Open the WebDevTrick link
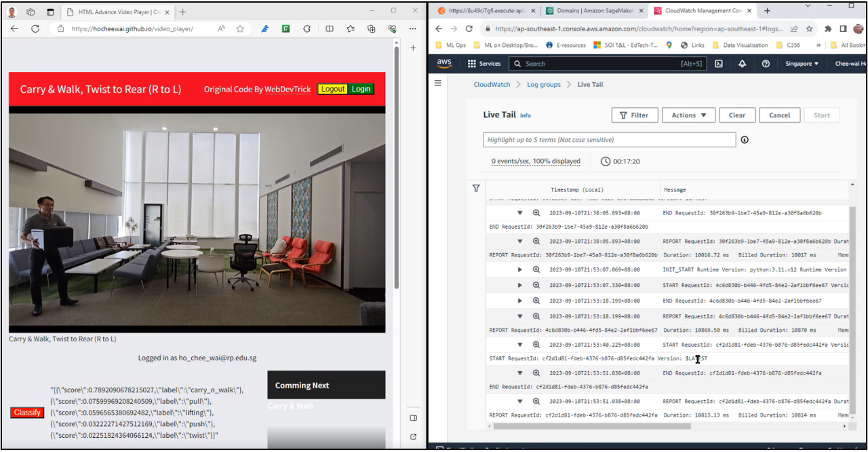868x452 pixels. click(288, 89)
